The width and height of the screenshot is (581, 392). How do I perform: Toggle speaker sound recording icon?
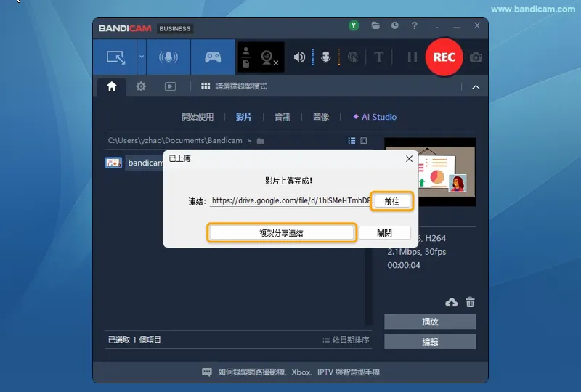point(299,57)
